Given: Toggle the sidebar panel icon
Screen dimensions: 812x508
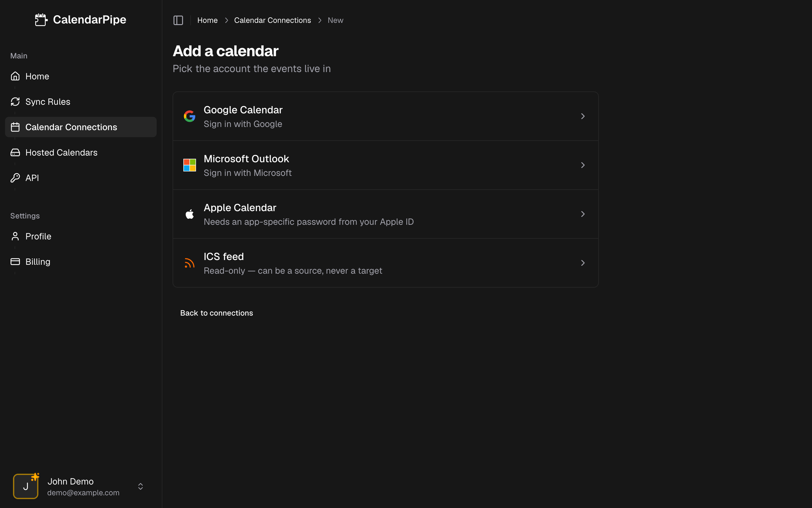Looking at the screenshot, I should [178, 20].
